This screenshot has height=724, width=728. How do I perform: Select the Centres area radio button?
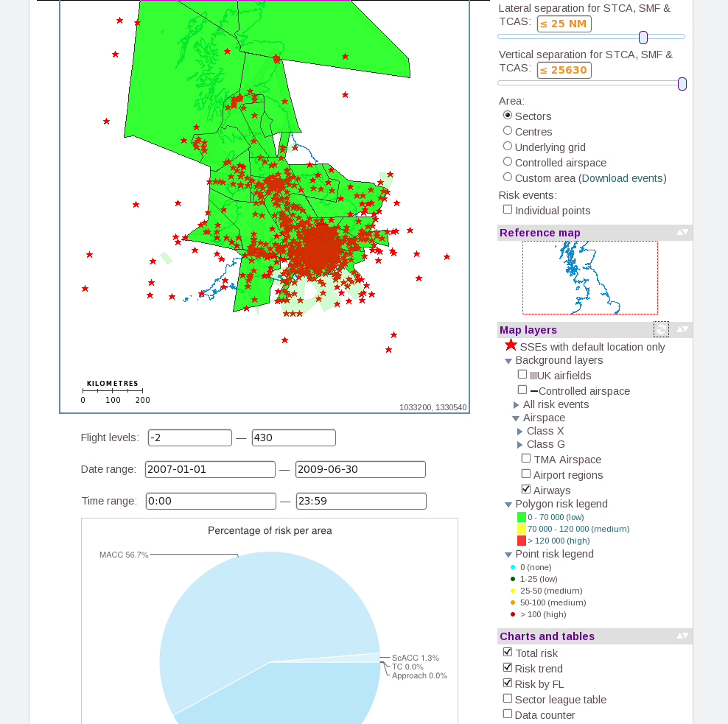coord(508,130)
